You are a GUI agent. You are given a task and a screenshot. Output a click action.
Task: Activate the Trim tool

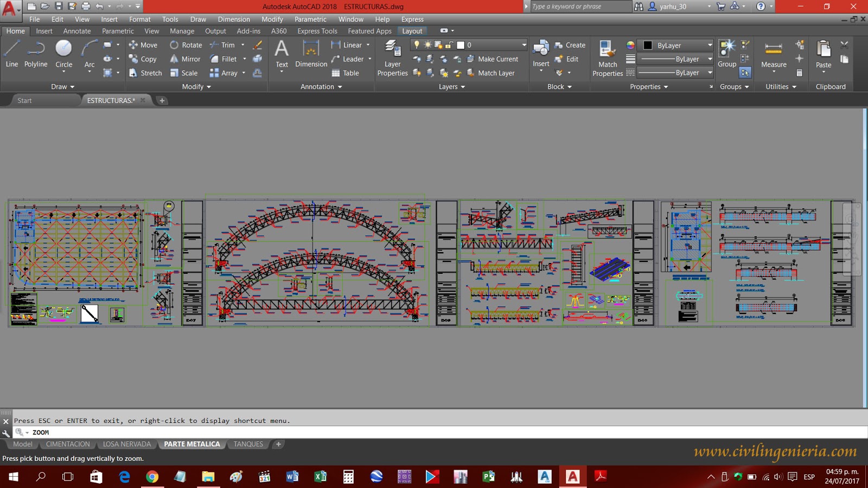[x=222, y=45]
